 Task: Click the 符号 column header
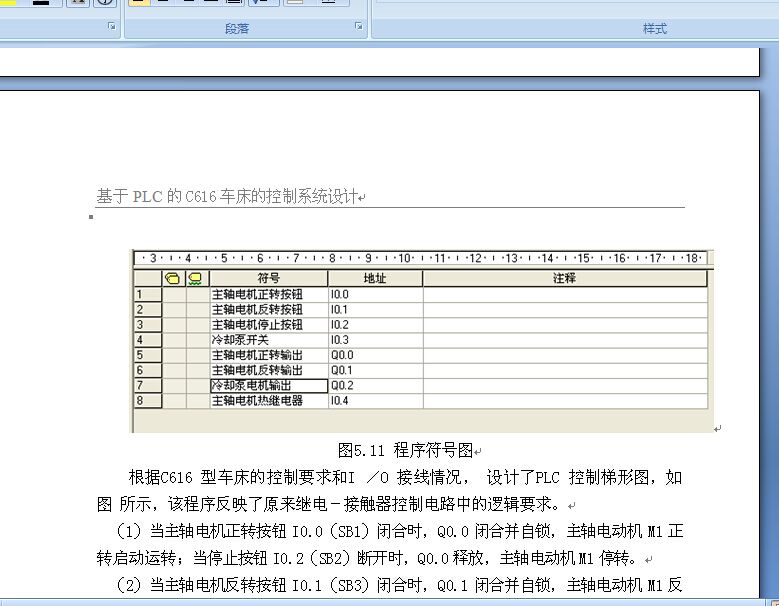pos(269,278)
